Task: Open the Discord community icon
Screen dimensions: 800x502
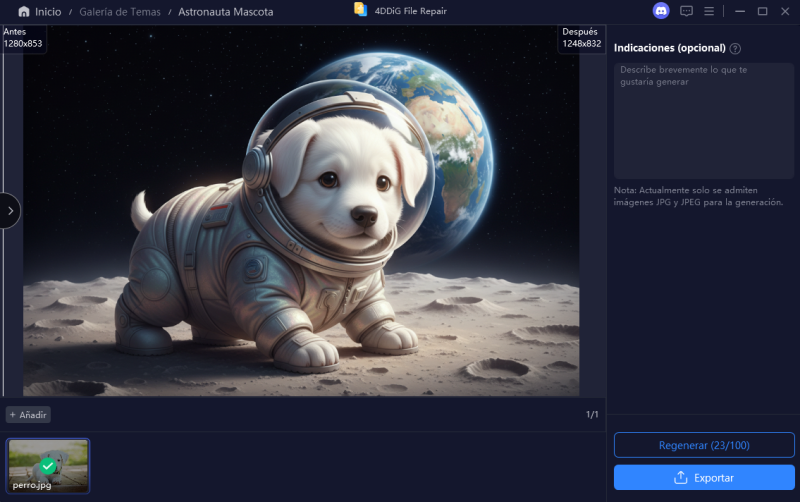Action: [x=661, y=11]
